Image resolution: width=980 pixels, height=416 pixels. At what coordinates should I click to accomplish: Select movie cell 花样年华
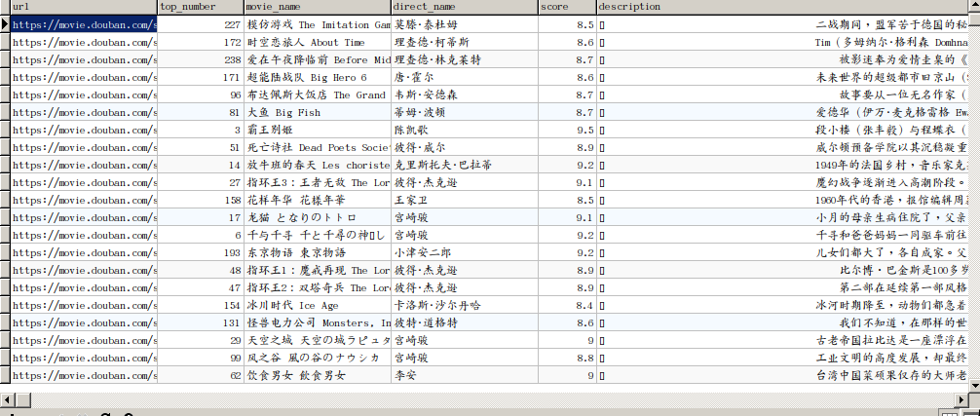click(x=318, y=200)
